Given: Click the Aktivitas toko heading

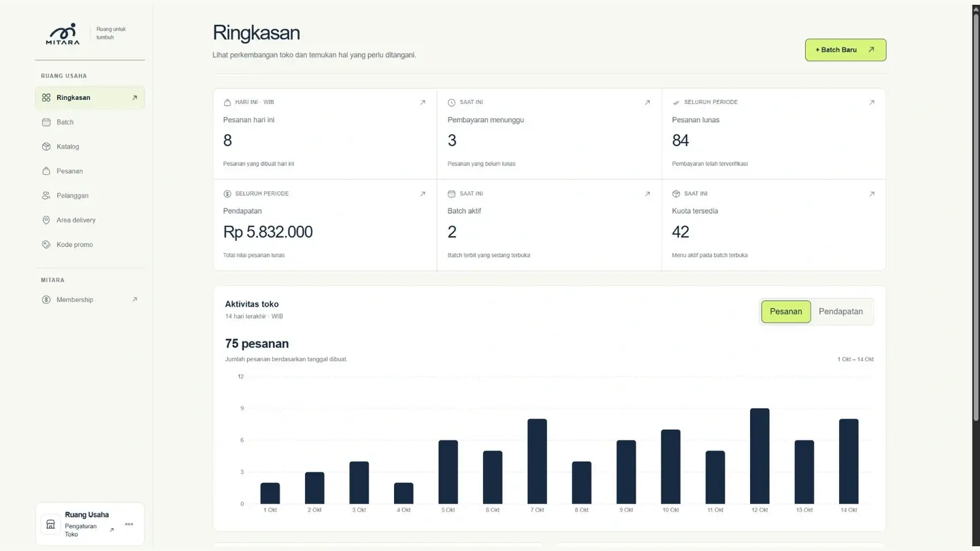Looking at the screenshot, I should (x=252, y=304).
